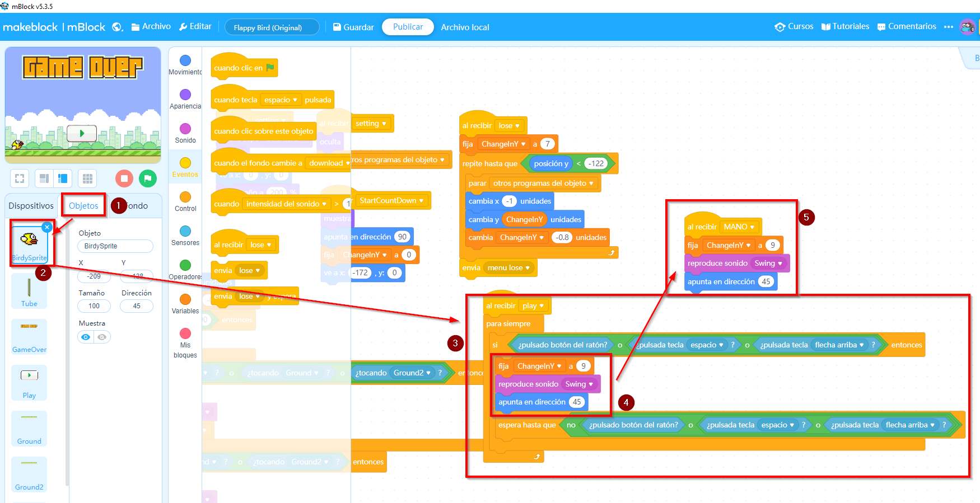Edit the project title Flappy Bird (Original)
Image resolution: width=980 pixels, height=503 pixels.
tap(272, 27)
